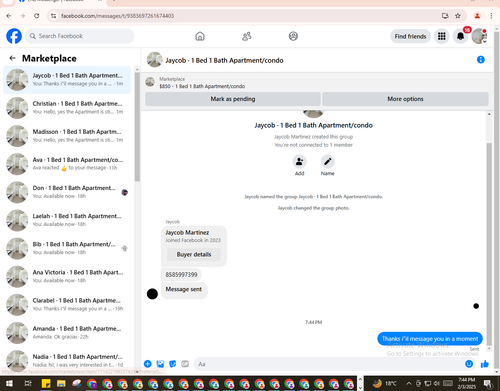Click phone number 8585997399 message

point(181,275)
